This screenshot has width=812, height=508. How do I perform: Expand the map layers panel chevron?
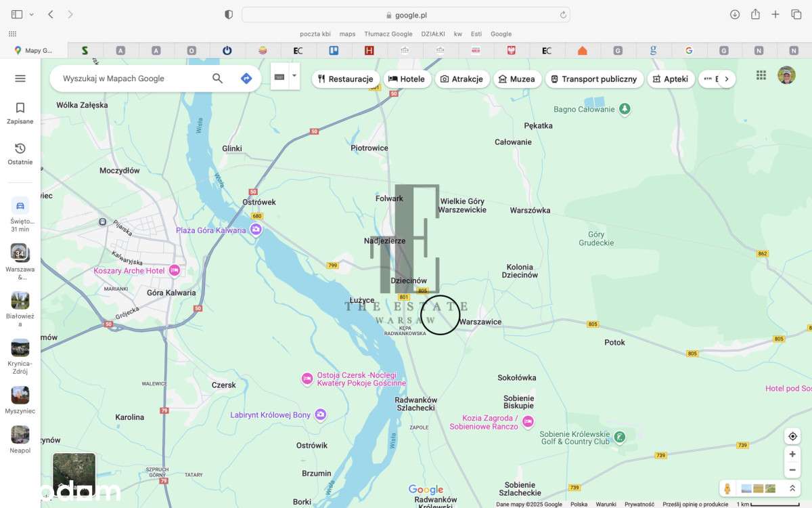click(792, 488)
